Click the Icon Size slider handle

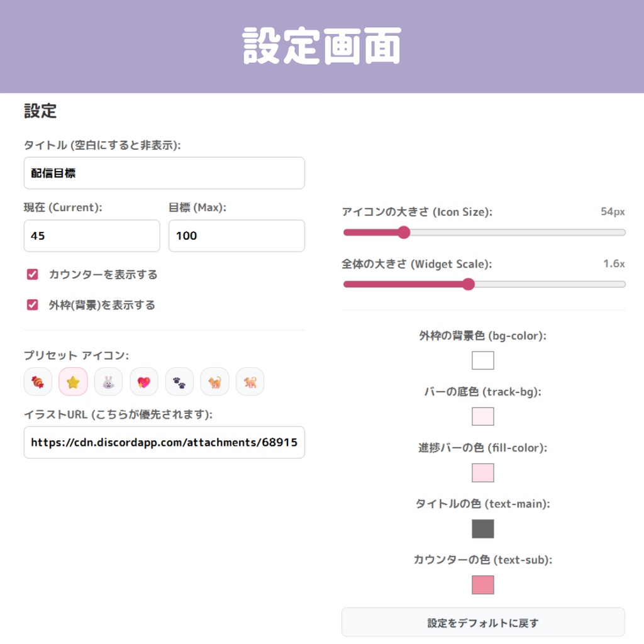[403, 233]
